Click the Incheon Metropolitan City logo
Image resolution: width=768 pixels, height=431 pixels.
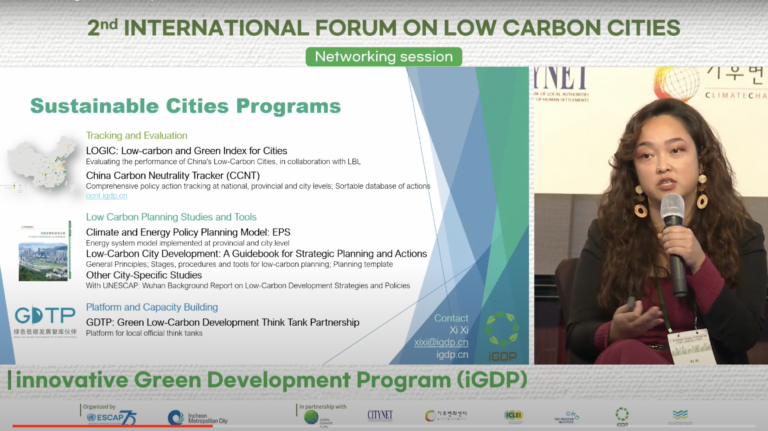coord(198,418)
